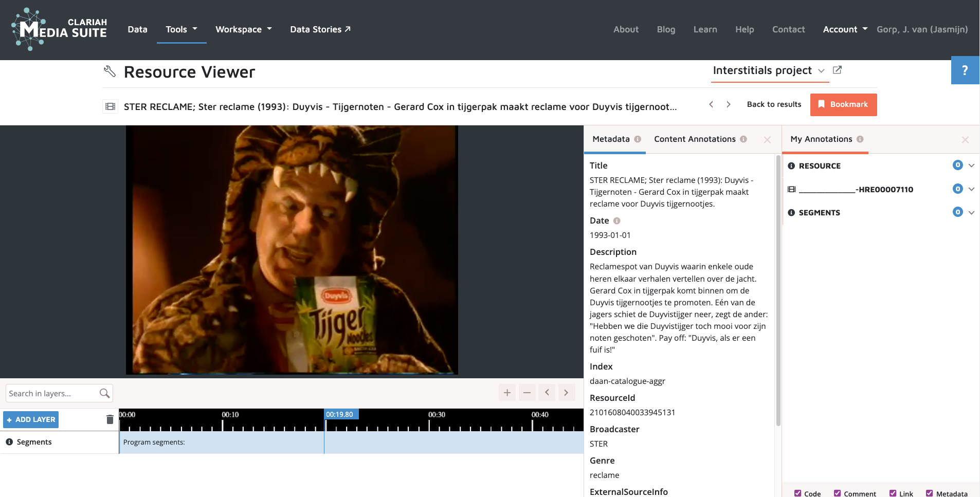The width and height of the screenshot is (980, 497).
Task: Zoom out timeline with minus icon
Action: click(527, 393)
